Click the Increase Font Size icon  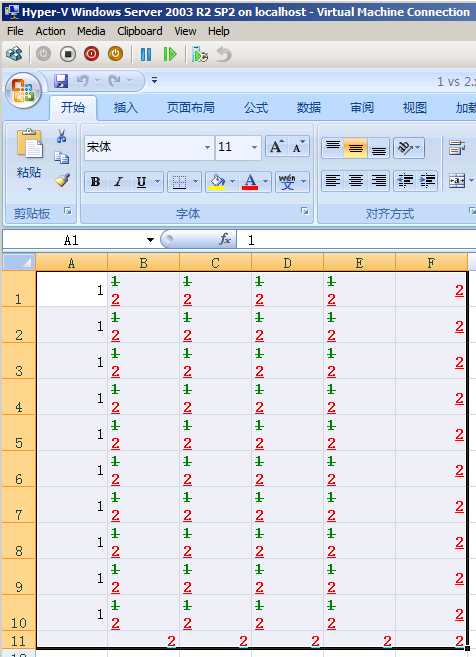(x=277, y=147)
